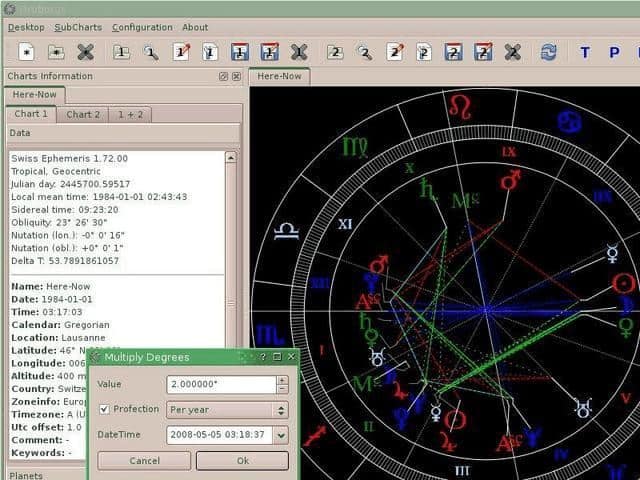The height and width of the screenshot is (480, 640).
Task: Click the new chart icon with a star page
Action: point(27,52)
